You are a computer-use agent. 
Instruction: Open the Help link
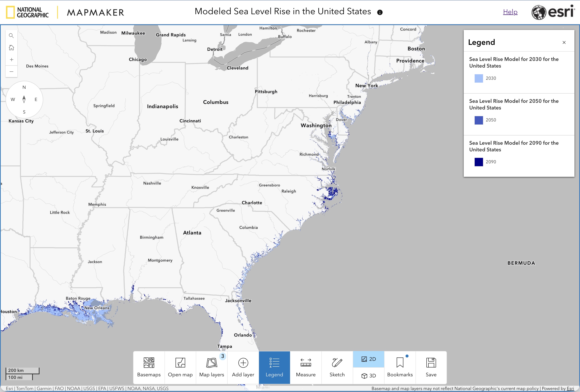[x=510, y=12]
